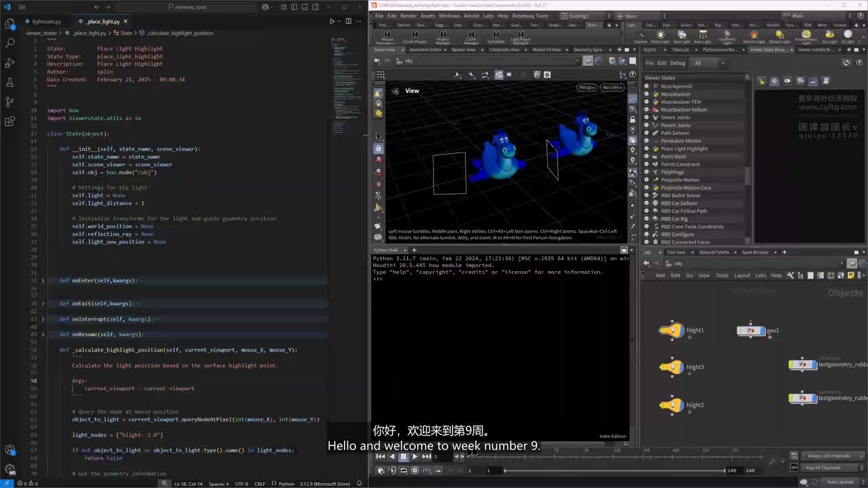Select the hlight3 light node
Viewport: 868px width, 488px height.
click(672, 367)
